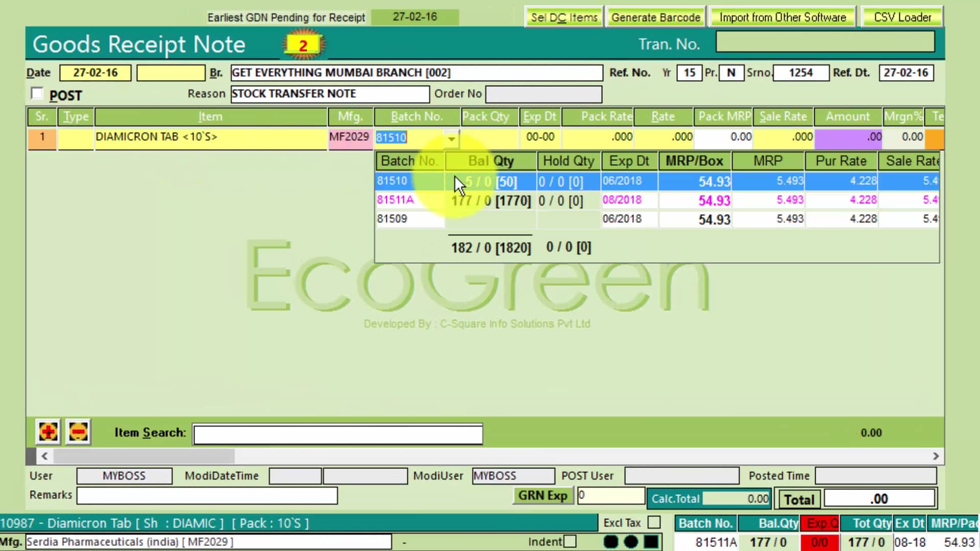The height and width of the screenshot is (551, 980).
Task: Open the CSV Loader button
Action: (x=902, y=17)
